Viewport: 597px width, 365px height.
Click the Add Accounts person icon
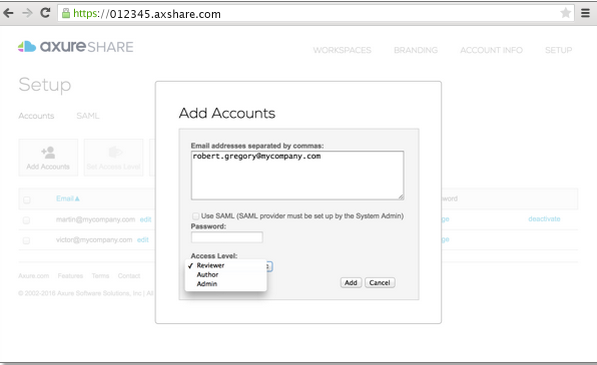coord(48,153)
